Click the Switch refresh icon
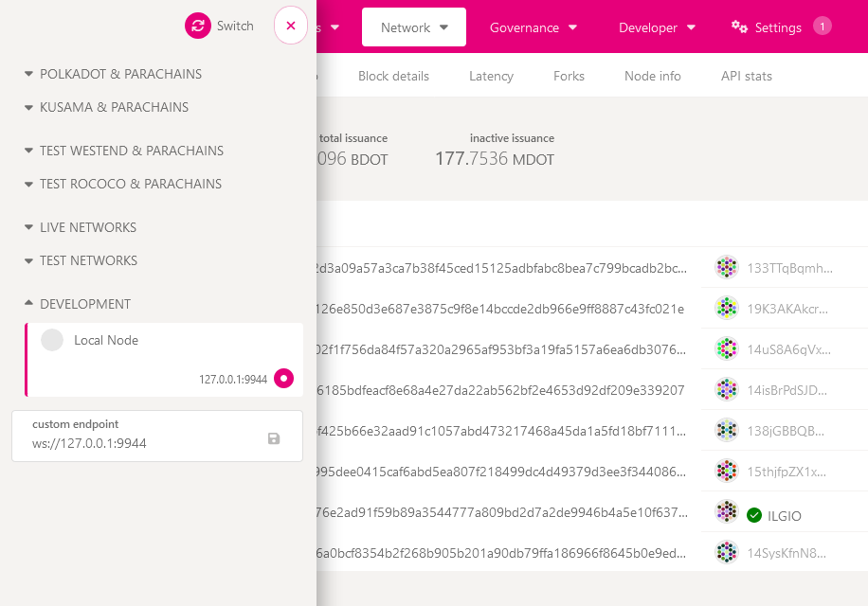This screenshot has height=606, width=868. click(x=198, y=26)
